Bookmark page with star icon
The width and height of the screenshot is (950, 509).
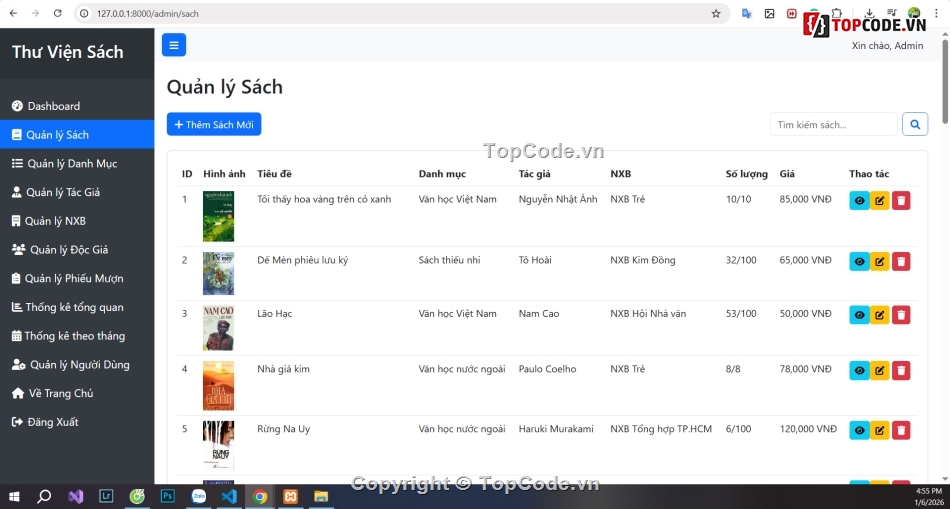pyautogui.click(x=716, y=13)
